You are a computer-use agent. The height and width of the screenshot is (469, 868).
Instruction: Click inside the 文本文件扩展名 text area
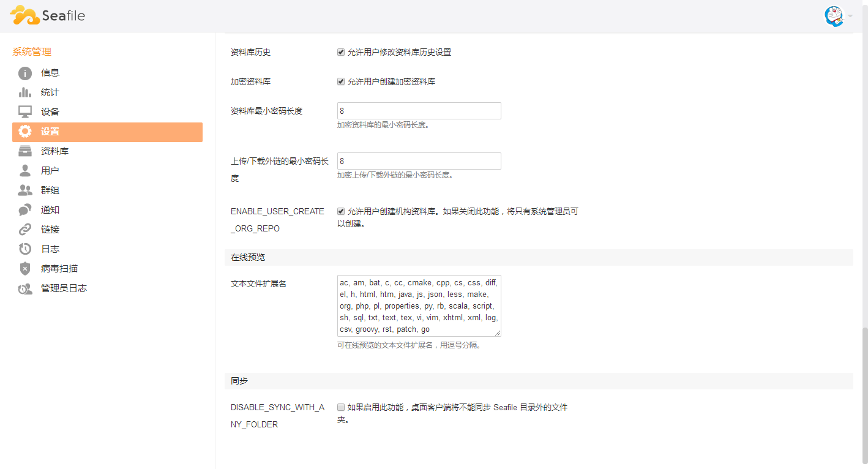pyautogui.click(x=419, y=306)
